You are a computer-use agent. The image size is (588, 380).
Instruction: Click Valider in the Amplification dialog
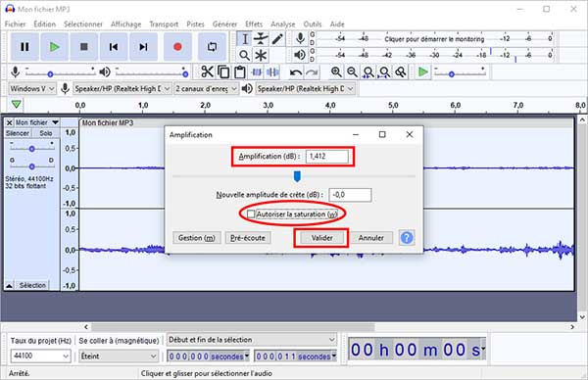point(321,238)
